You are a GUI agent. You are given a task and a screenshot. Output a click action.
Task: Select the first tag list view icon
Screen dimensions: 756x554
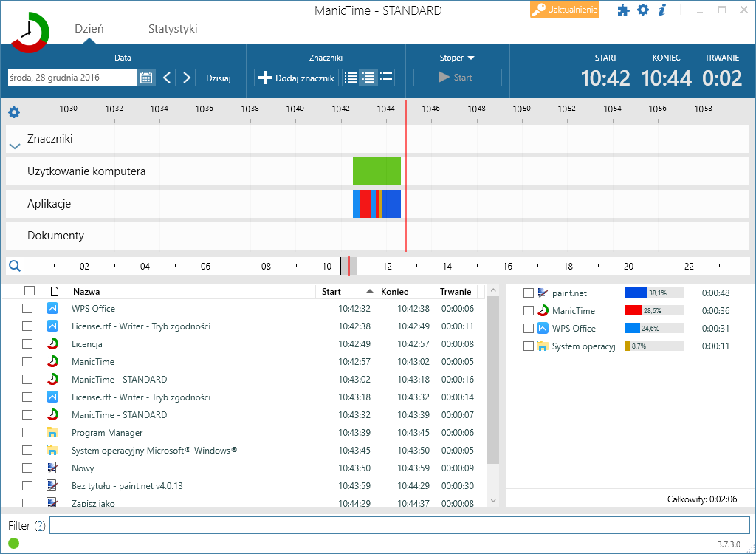coord(351,78)
